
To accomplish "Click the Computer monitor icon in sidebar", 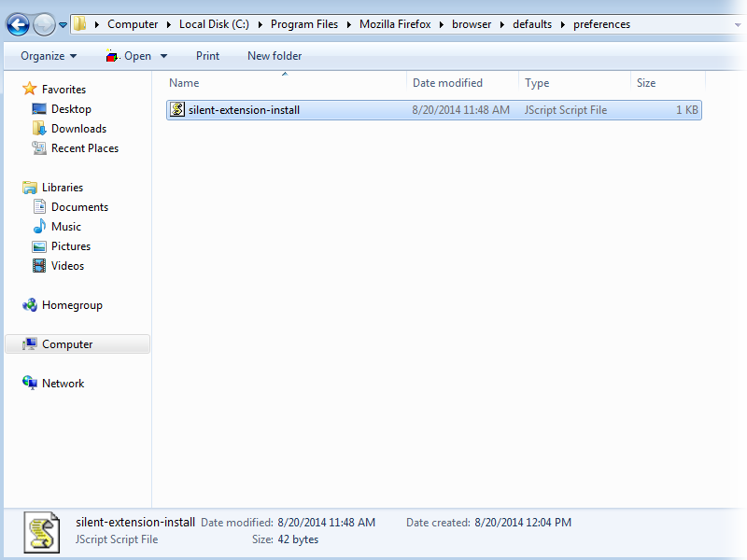I will pyautogui.click(x=30, y=343).
